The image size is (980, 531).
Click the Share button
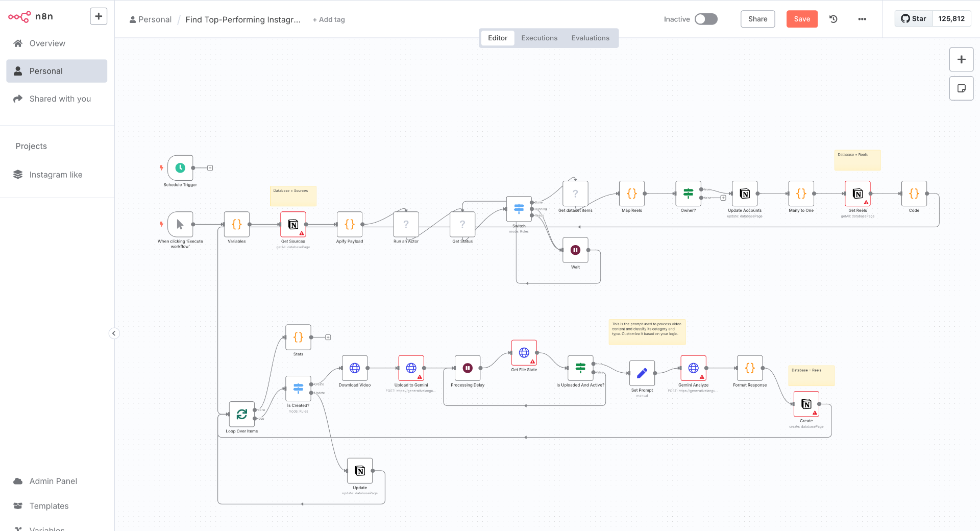757,19
